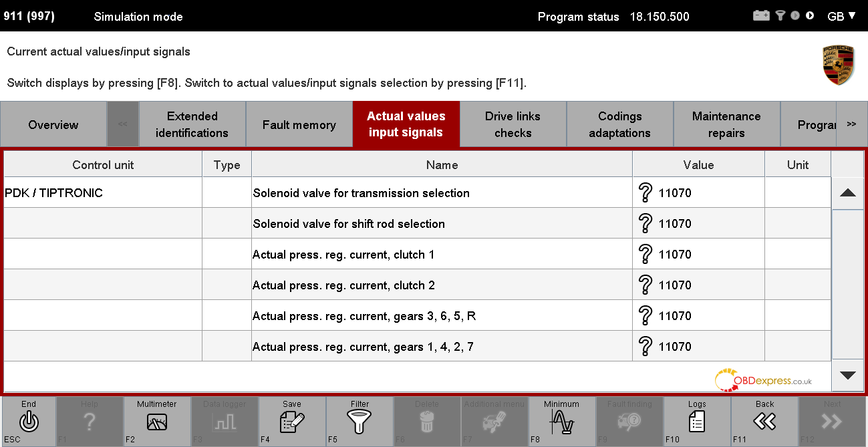Viewport: 868px width, 447px height.
Task: Select the PDK / TIPTRONIC control unit cell
Action: click(x=103, y=192)
